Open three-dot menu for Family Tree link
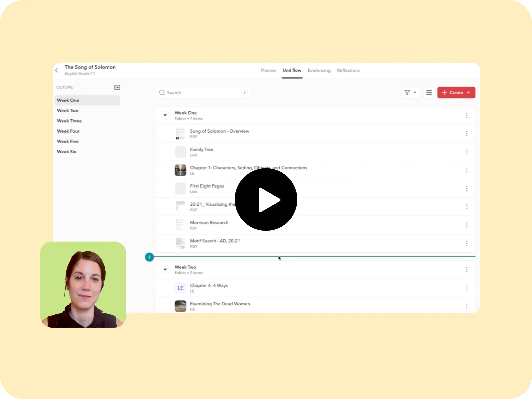Screen dimensions: 532x399 (x=466, y=152)
